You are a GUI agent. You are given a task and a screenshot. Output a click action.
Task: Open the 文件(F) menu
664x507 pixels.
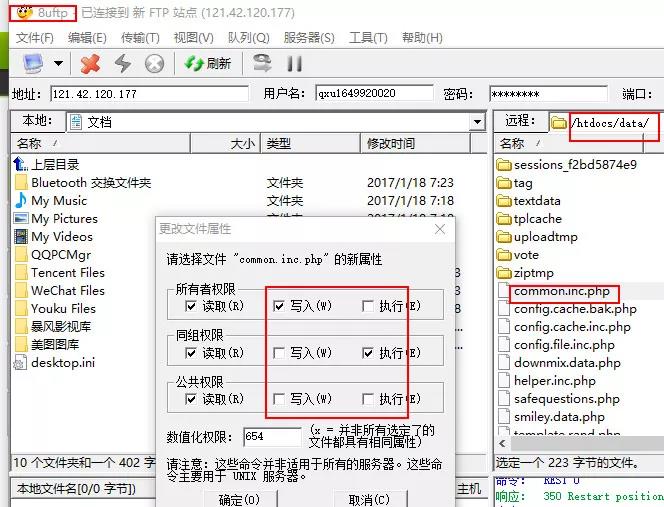(35, 38)
